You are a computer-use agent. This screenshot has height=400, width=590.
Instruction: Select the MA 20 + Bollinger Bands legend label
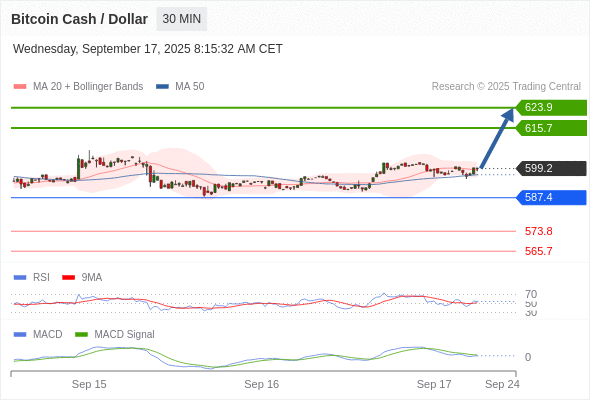(x=88, y=87)
